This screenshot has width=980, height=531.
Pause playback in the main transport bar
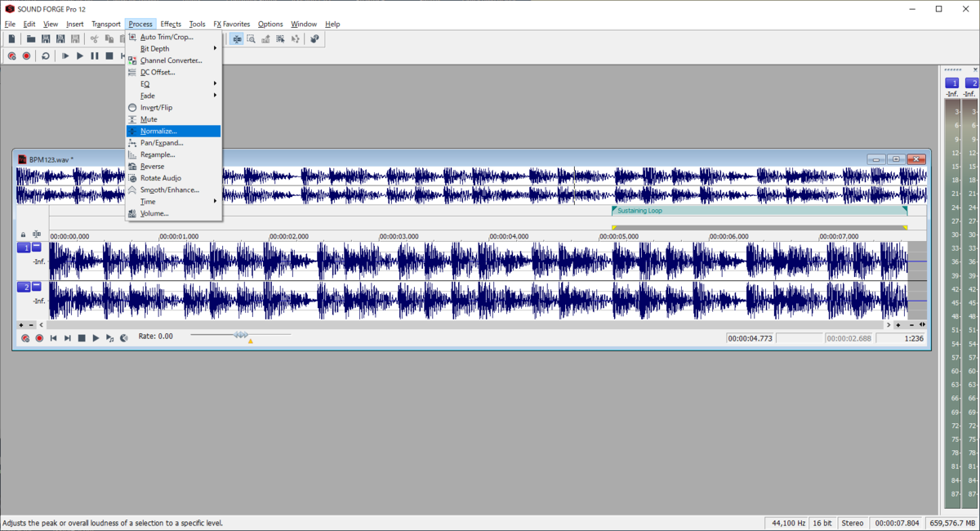[x=95, y=56]
